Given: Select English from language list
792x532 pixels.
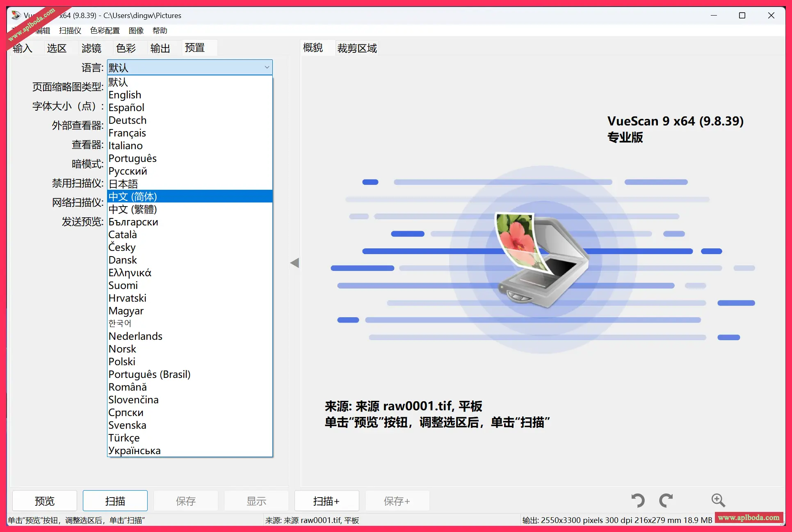Looking at the screenshot, I should coord(125,95).
